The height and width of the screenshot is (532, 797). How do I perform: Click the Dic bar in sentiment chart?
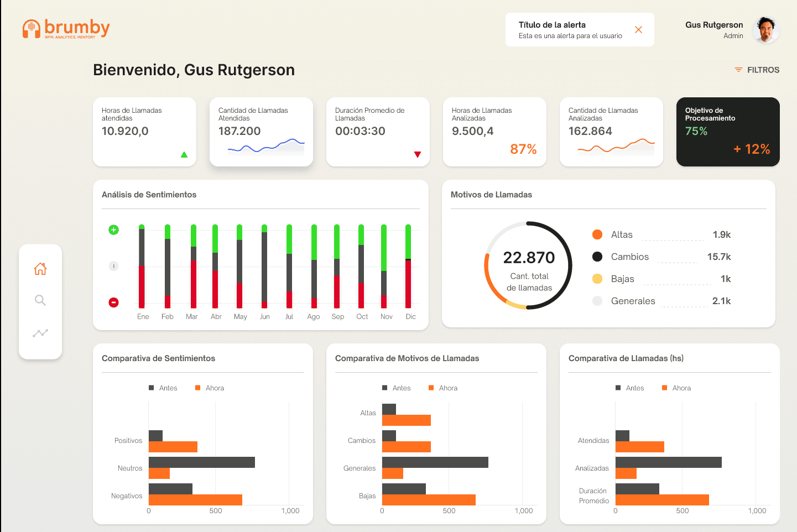tap(408, 266)
